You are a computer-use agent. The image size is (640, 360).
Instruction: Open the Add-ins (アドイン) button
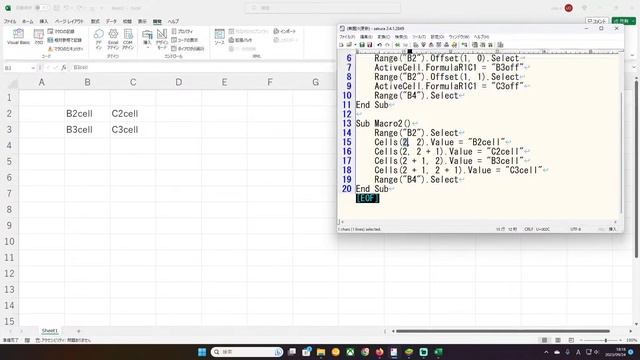[x=98, y=39]
